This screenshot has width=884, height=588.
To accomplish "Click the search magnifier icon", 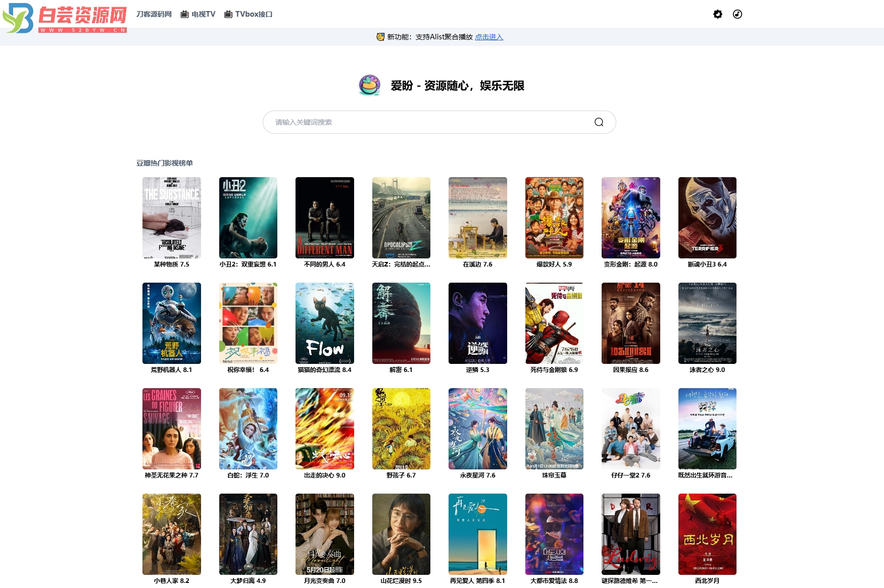I will point(599,122).
